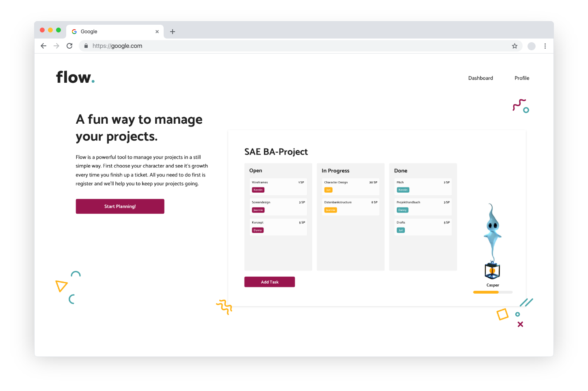
Task: Click the browser back arrow
Action: tap(43, 46)
